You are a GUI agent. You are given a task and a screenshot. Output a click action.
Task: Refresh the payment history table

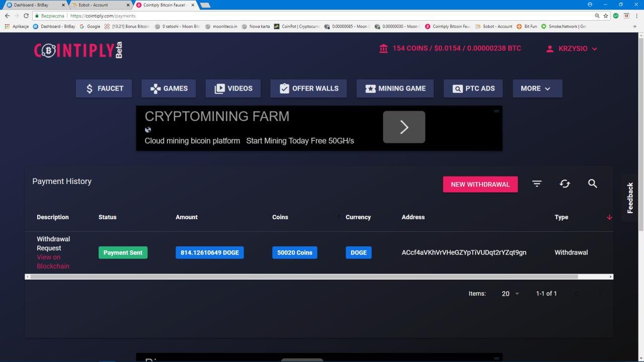point(565,184)
